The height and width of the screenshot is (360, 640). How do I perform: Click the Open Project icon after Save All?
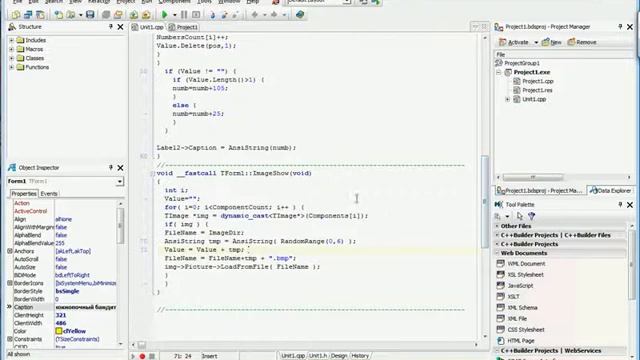118,15
